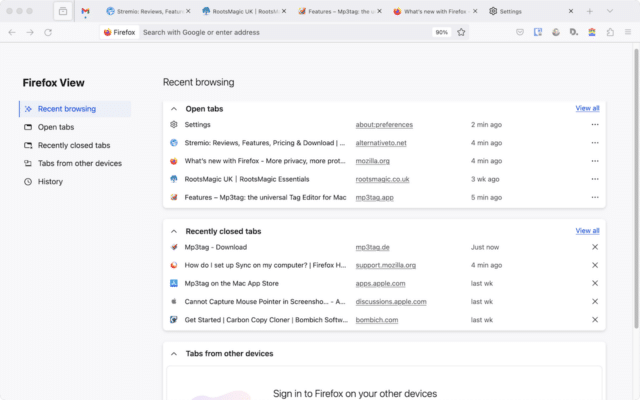Viewport: 640px width, 400px height.
Task: Click the Firefox identity icon in address bar
Action: [120, 32]
